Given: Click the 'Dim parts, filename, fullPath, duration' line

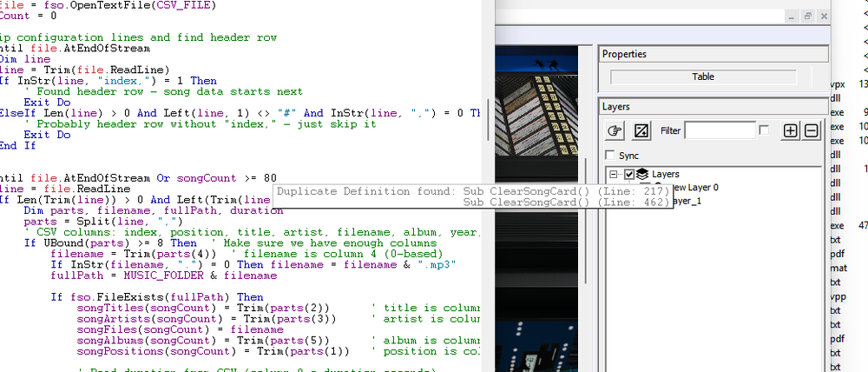Looking at the screenshot, I should pos(154,210).
